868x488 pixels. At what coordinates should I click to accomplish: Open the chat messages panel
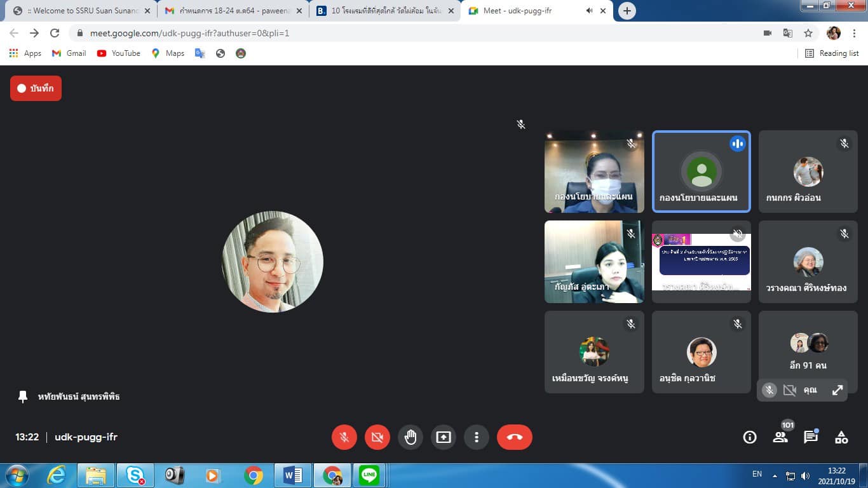coord(811,437)
